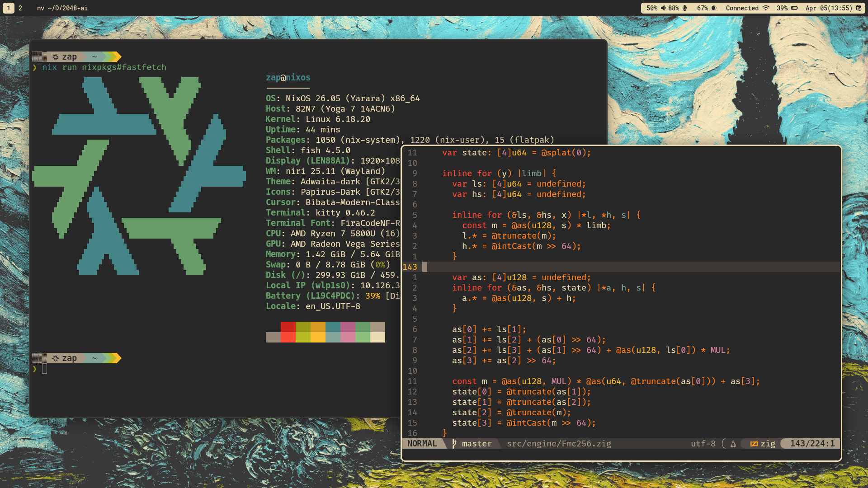Click the const m = @as(u128, s) * limb line

(x=536, y=225)
